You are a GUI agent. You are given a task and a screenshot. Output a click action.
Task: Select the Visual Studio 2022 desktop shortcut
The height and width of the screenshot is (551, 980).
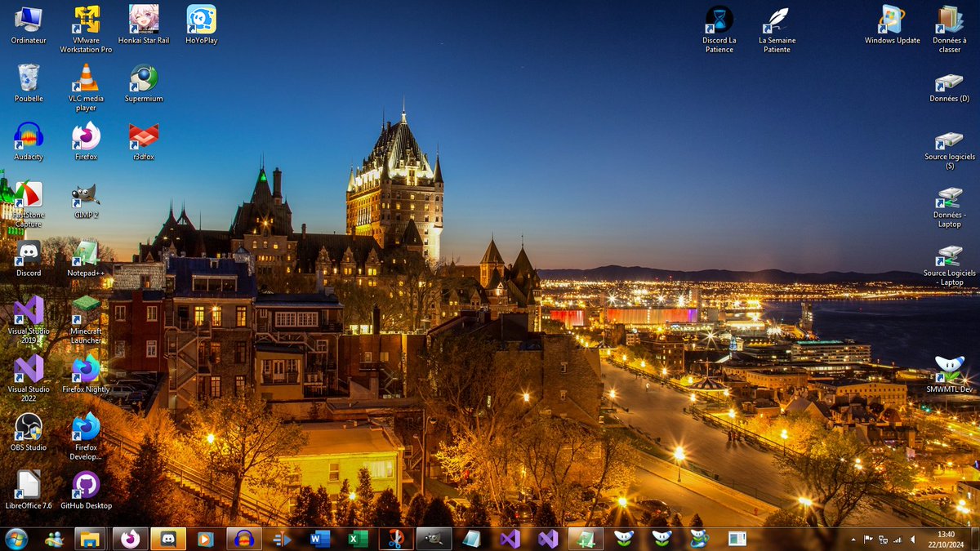(29, 379)
